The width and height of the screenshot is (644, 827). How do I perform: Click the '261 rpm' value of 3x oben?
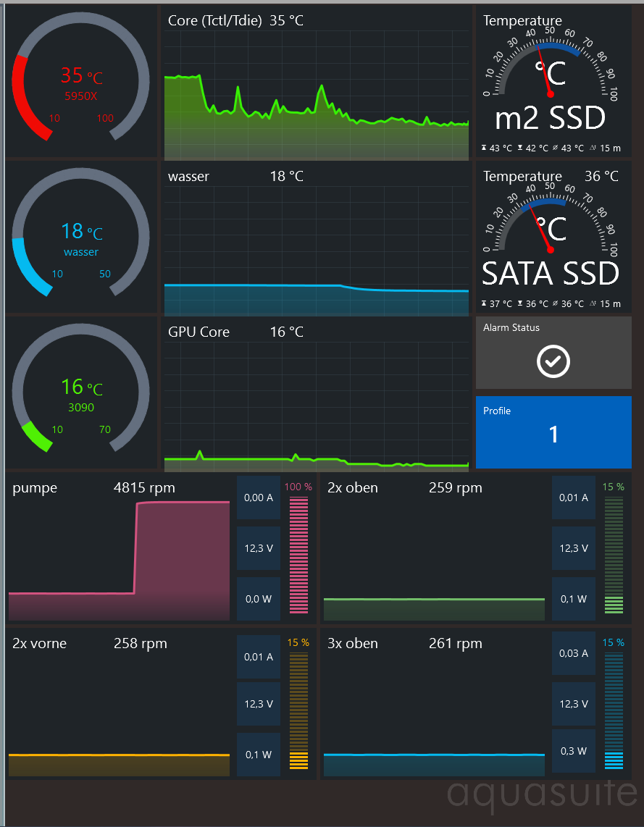[456, 644]
